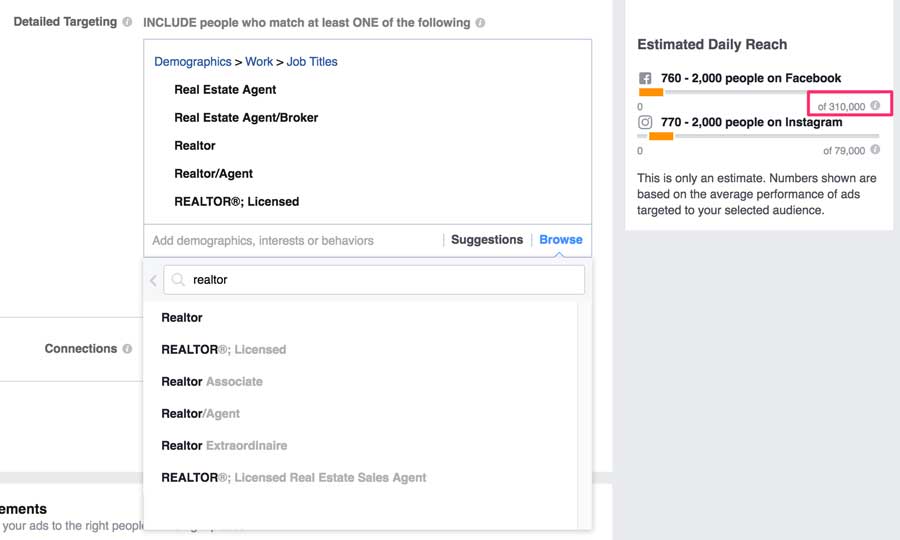This screenshot has width=900, height=540.
Task: Click the Instagram logo in Estimated Reach
Action: pyautogui.click(x=646, y=122)
